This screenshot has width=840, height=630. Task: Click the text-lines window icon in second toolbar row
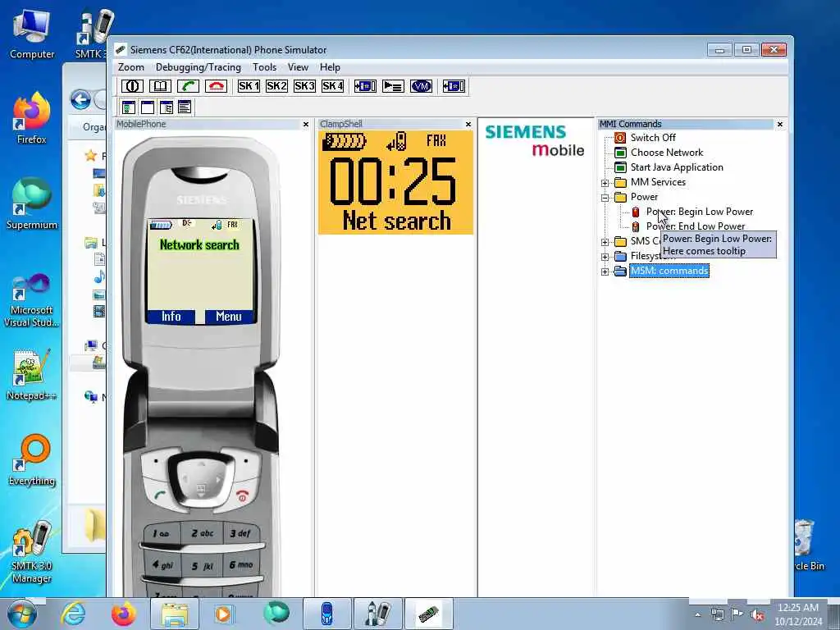click(x=185, y=107)
